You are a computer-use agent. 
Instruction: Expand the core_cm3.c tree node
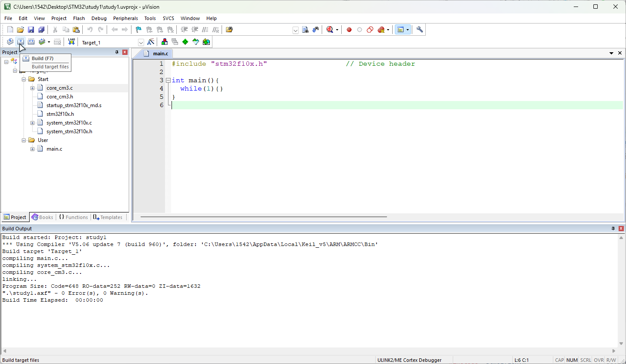[32, 88]
